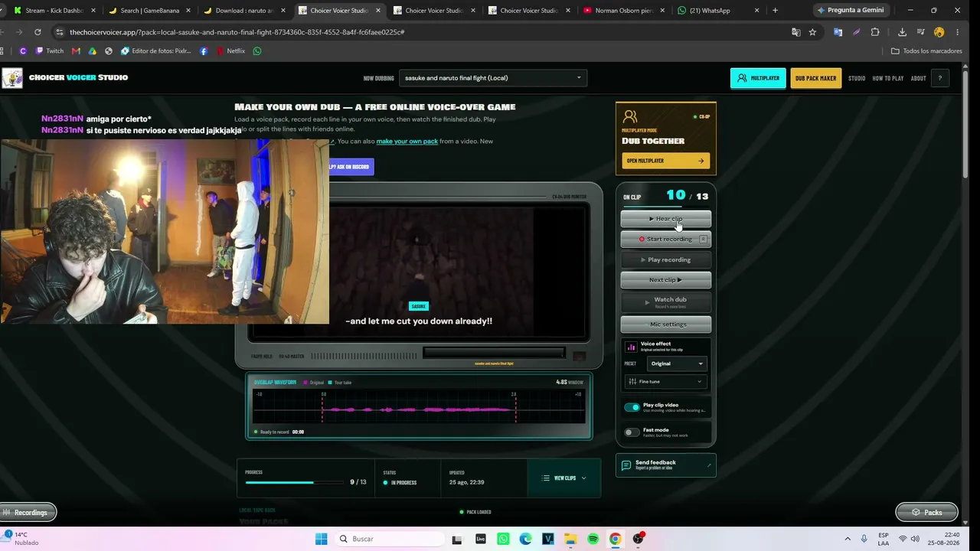Go to Next clip
The image size is (980, 551).
tap(665, 280)
